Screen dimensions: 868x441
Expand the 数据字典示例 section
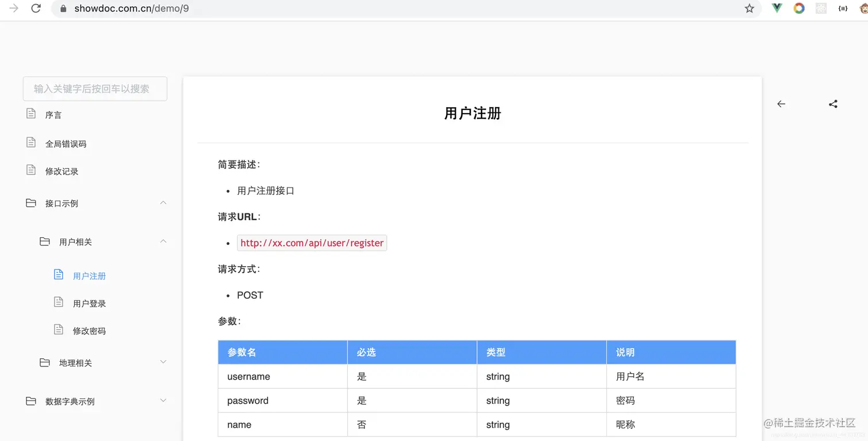(x=163, y=400)
